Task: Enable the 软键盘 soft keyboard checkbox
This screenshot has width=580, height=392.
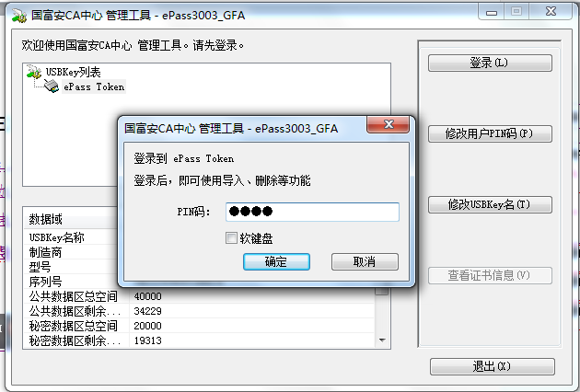Action: [231, 237]
